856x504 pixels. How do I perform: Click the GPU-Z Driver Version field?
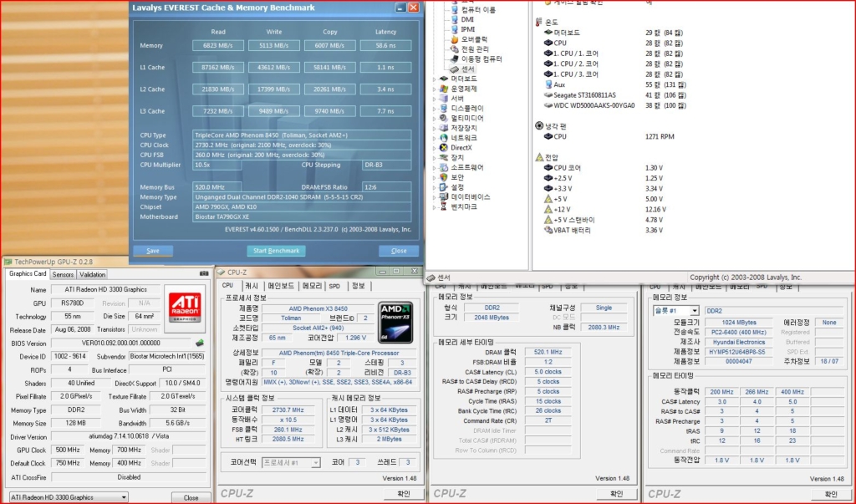[129, 437]
